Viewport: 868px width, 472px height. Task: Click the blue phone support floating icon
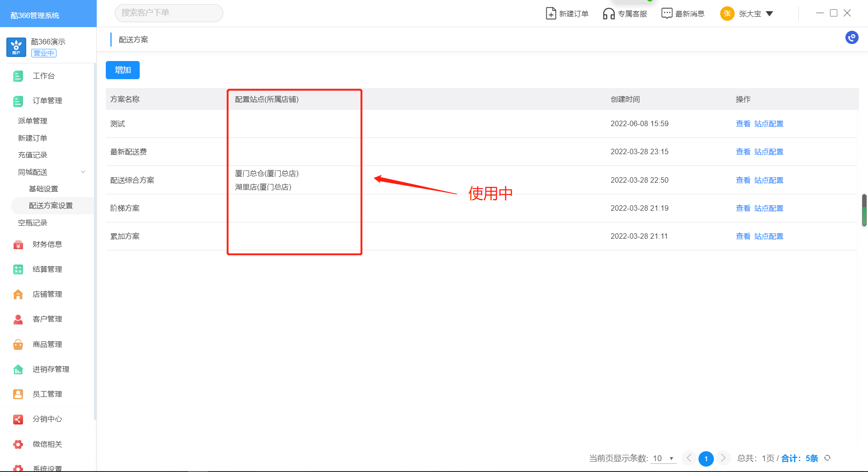pos(852,38)
